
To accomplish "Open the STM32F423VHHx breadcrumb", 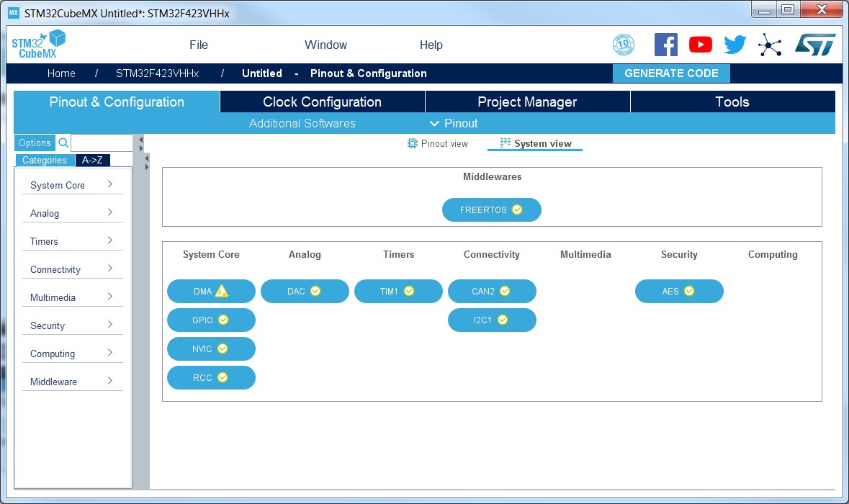I will tap(157, 73).
